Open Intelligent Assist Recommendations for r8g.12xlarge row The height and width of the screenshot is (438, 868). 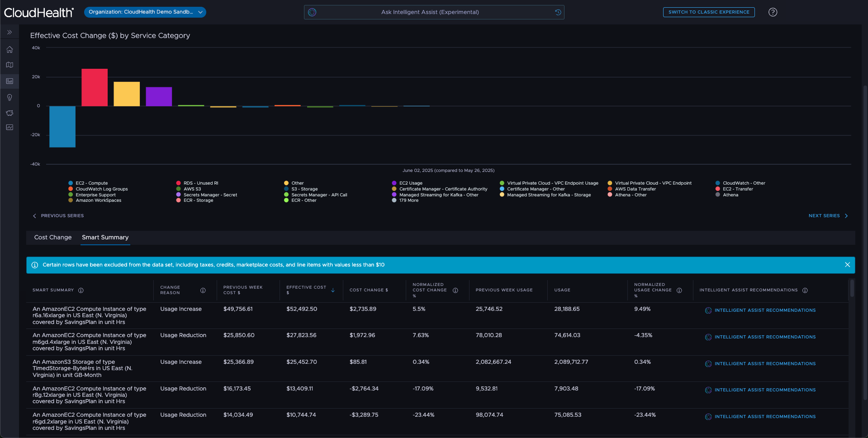[x=760, y=390]
